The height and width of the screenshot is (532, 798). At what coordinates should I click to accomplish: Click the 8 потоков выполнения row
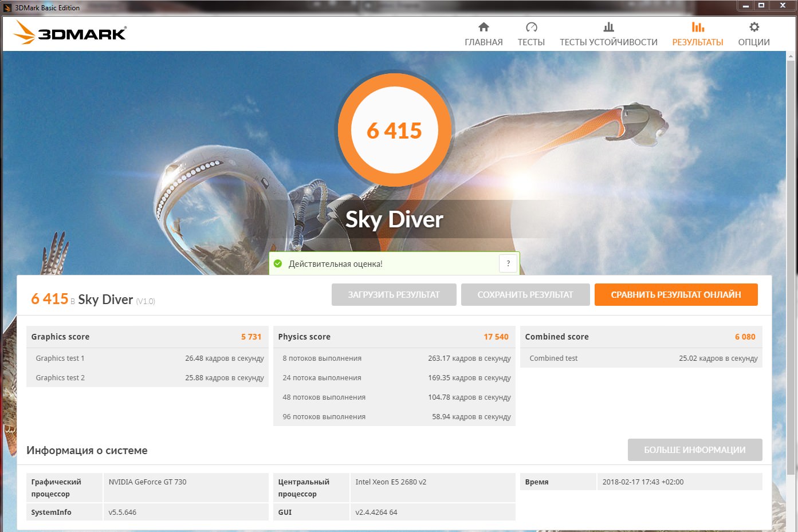[x=394, y=358]
